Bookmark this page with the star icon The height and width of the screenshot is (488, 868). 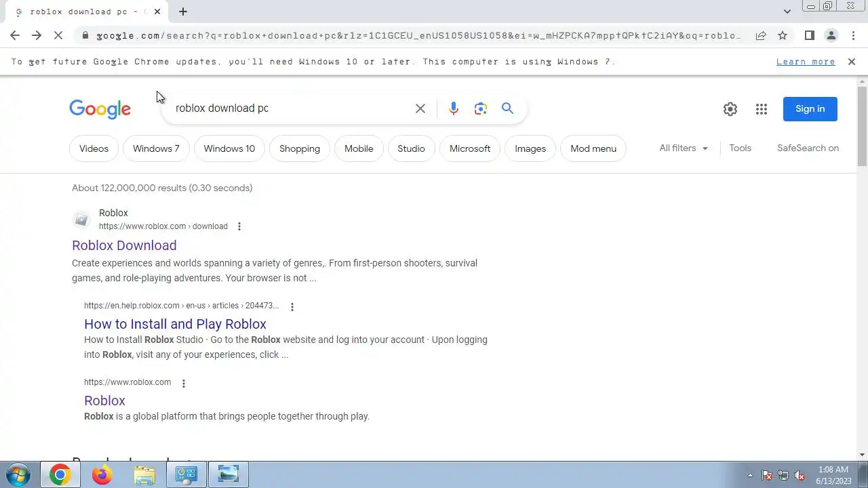[783, 35]
